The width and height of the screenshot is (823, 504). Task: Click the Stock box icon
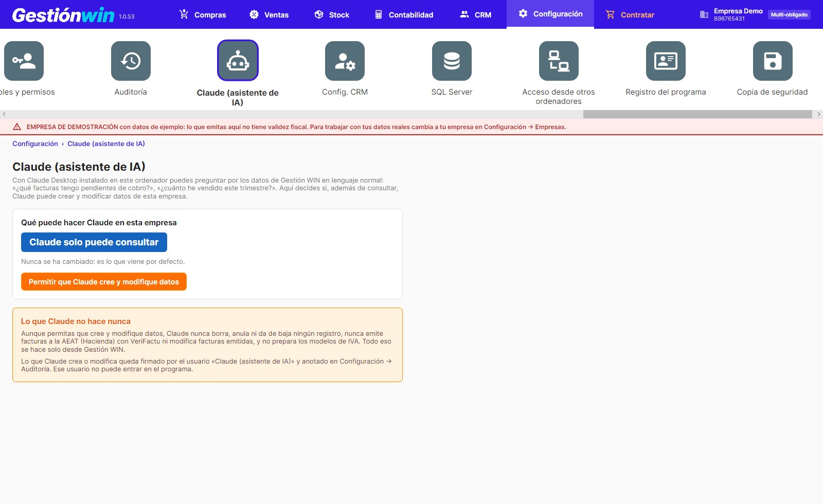click(319, 14)
